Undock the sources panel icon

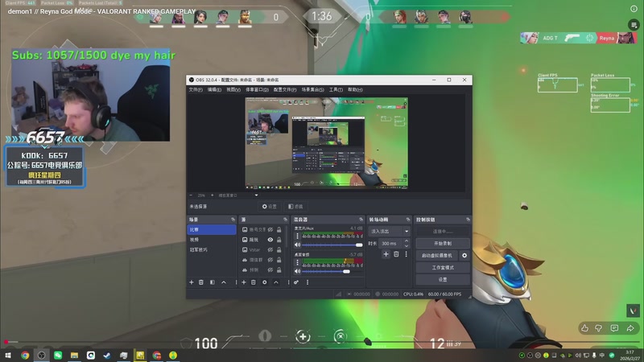(x=285, y=220)
